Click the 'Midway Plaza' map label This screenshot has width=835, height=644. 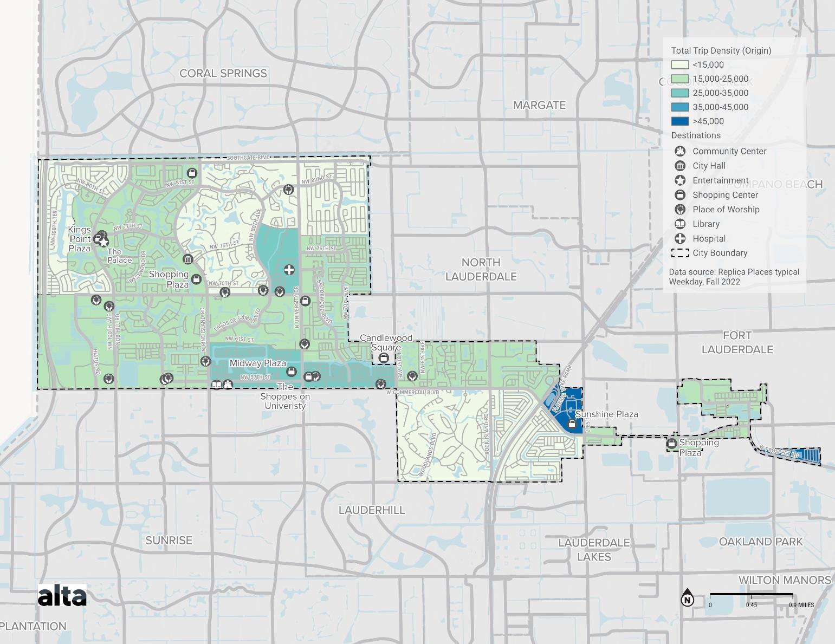[258, 363]
